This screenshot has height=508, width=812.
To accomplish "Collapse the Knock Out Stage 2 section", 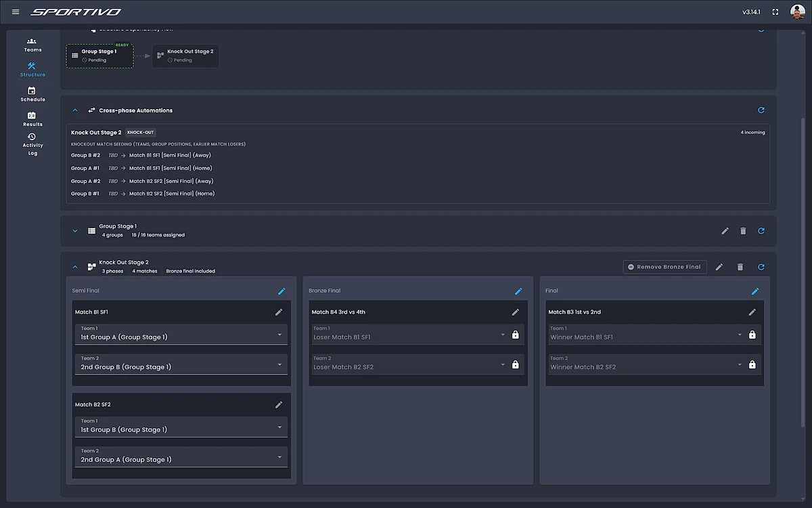I will (75, 267).
